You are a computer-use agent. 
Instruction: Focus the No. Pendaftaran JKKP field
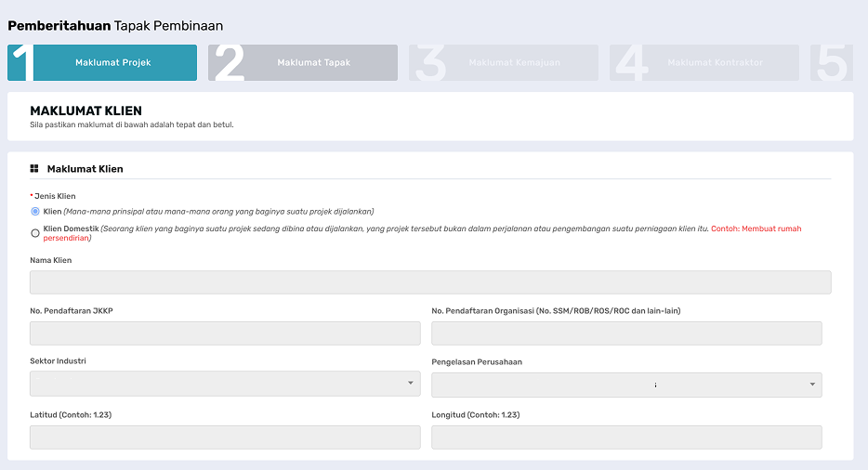pyautogui.click(x=225, y=333)
